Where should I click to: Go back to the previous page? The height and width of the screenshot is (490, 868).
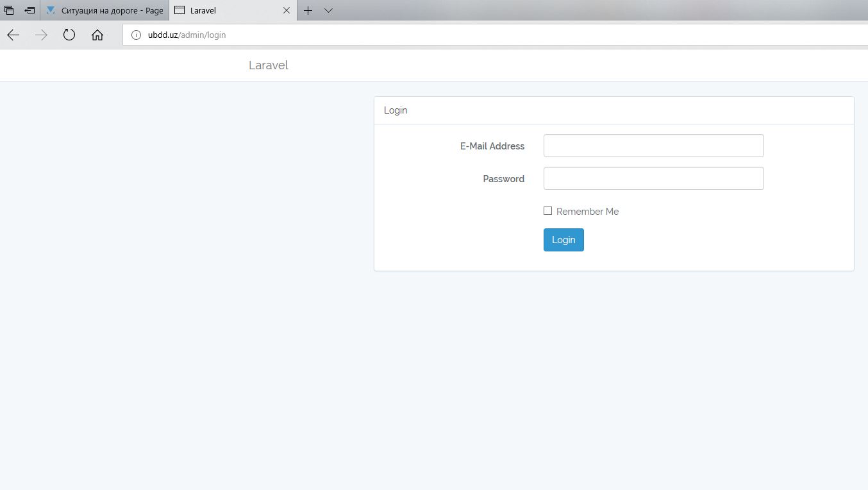(x=13, y=35)
